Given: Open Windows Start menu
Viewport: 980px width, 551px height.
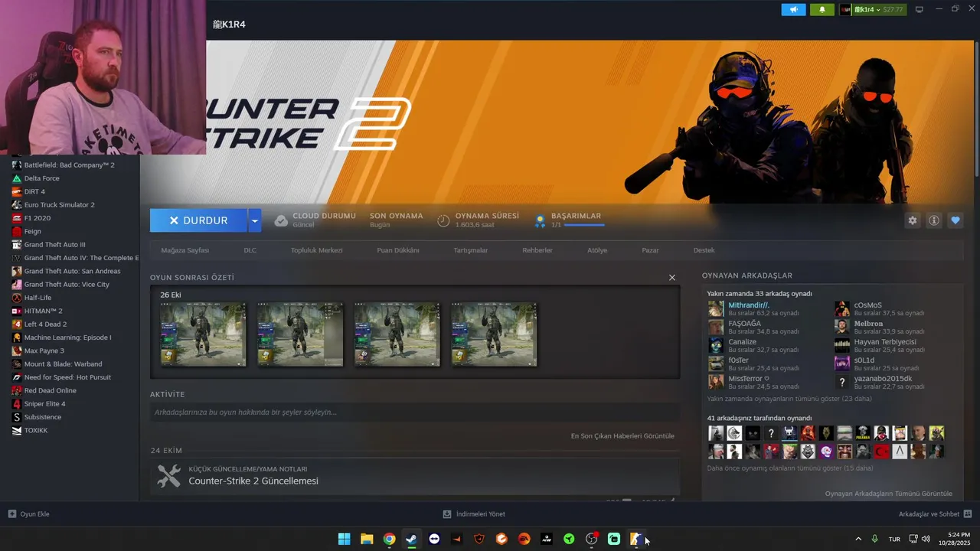Looking at the screenshot, I should click(345, 539).
